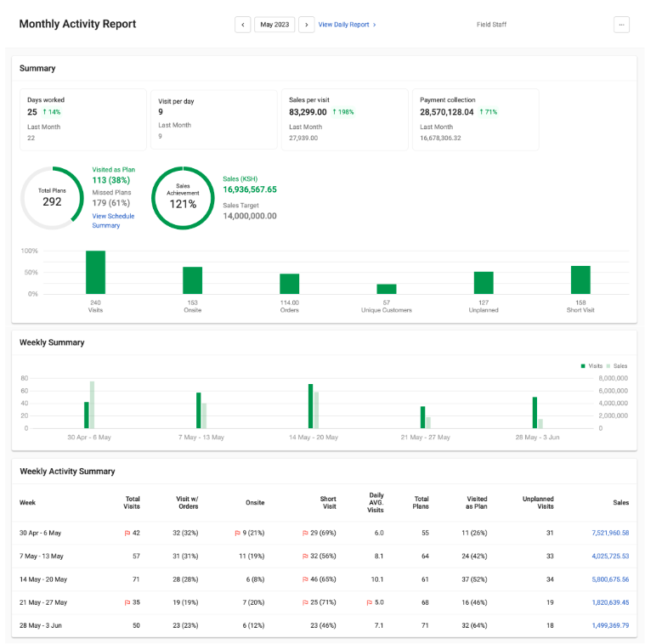Screen dimensions: 645x644
Task: Open sales amount 4,025,725.53
Action: (x=610, y=556)
